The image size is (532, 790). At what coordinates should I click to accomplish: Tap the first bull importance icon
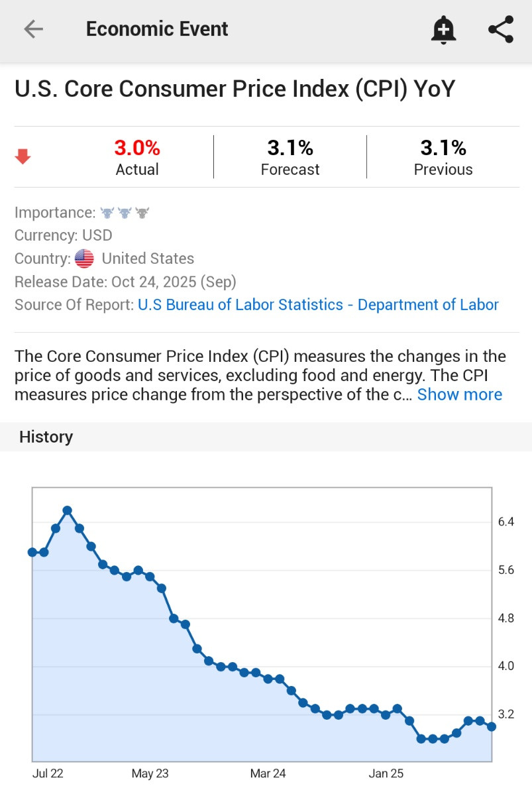pyautogui.click(x=107, y=213)
